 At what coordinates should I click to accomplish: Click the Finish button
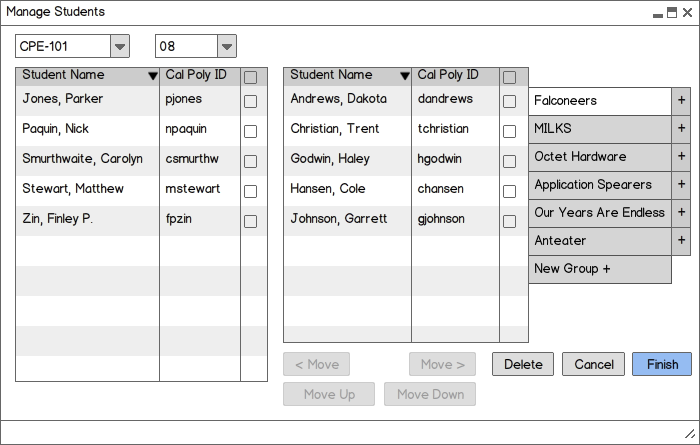[662, 364]
